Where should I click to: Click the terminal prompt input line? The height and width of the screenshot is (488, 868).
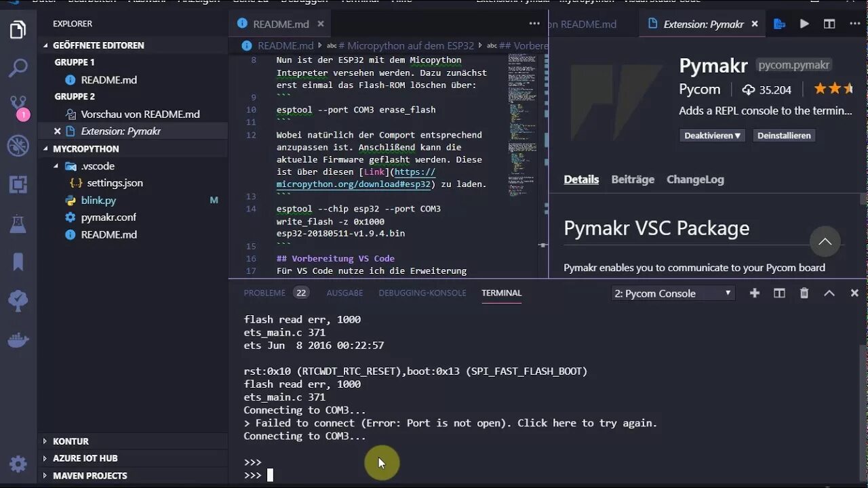tap(258, 475)
